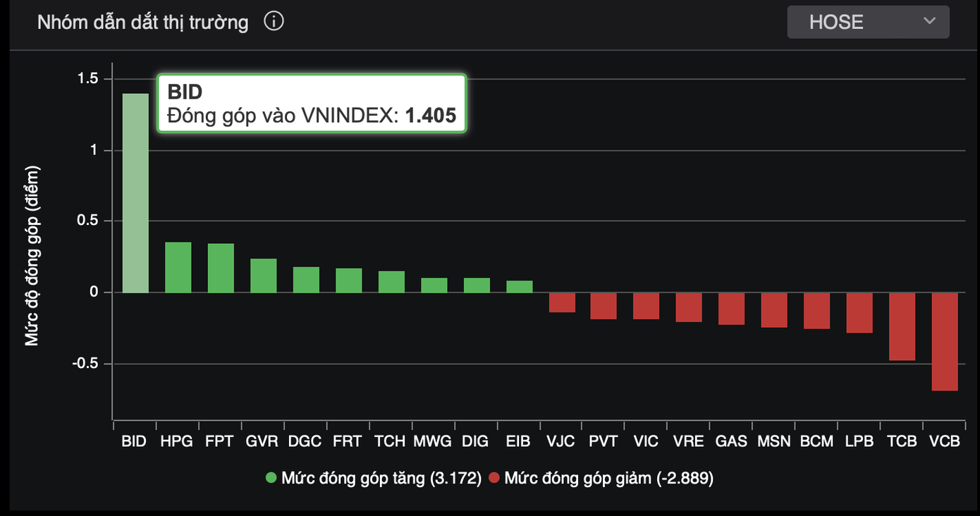Click the DGC green bar
The image size is (980, 516).
(306, 280)
